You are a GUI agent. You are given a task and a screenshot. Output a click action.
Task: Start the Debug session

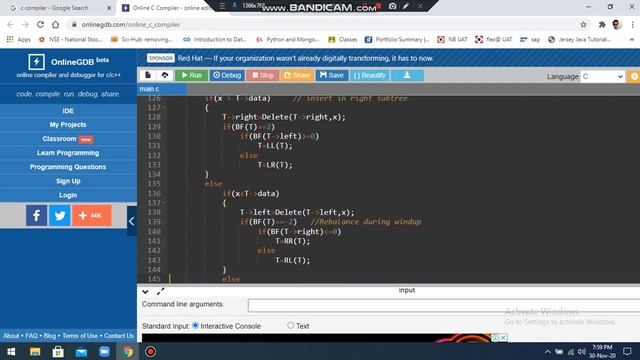click(x=227, y=75)
